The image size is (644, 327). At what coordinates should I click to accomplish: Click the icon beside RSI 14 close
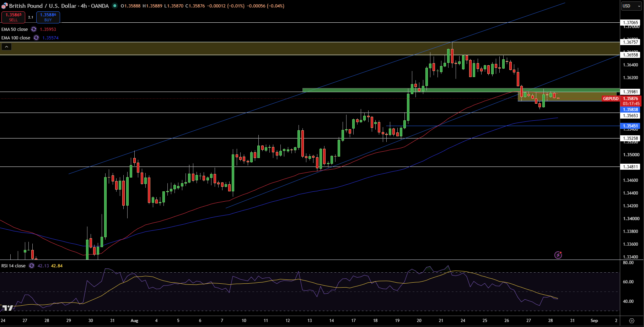(x=32, y=266)
